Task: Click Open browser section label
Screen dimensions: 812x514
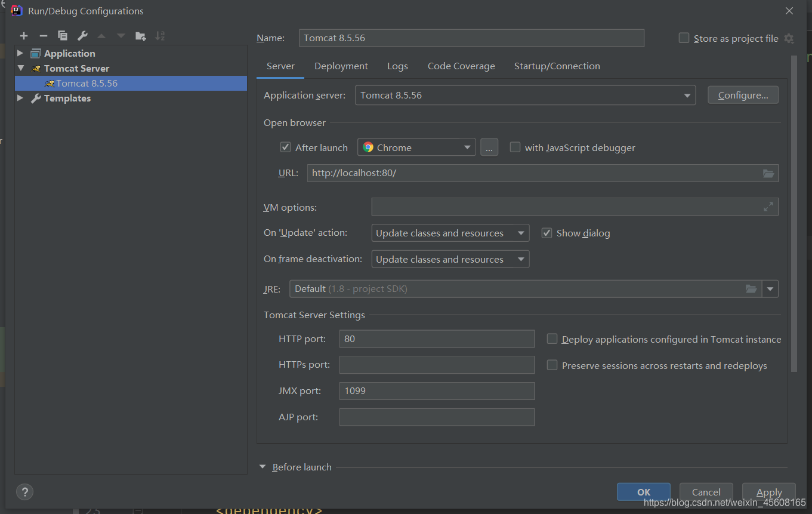Action: click(295, 122)
